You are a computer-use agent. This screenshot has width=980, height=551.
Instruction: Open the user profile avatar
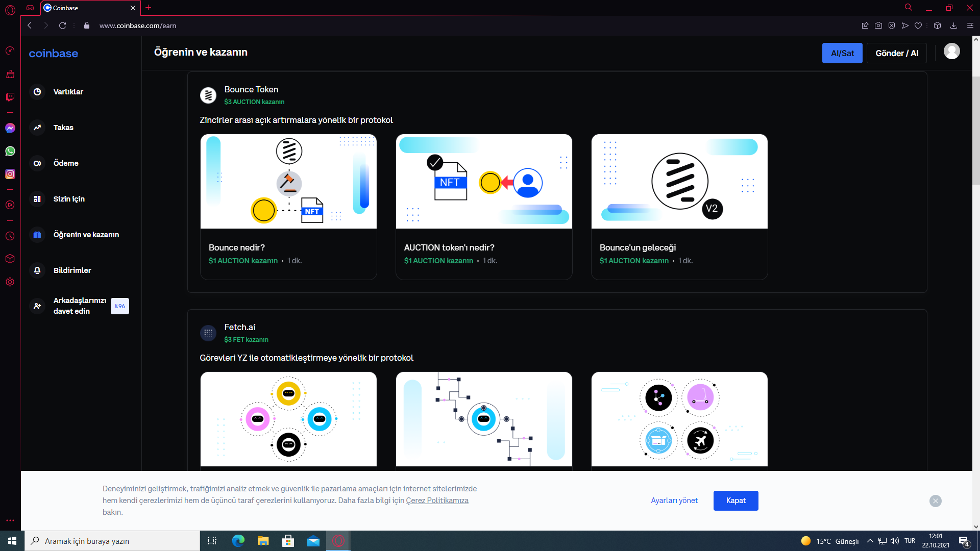tap(952, 51)
